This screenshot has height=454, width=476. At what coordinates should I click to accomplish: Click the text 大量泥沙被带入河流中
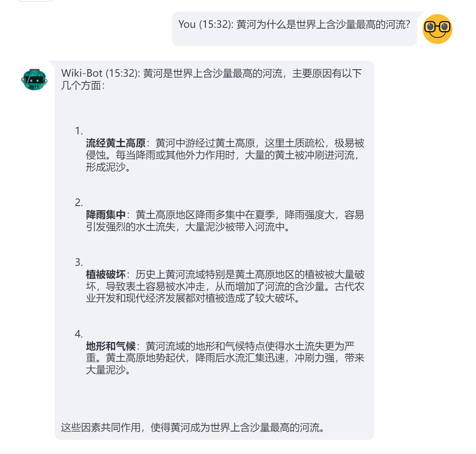234,226
